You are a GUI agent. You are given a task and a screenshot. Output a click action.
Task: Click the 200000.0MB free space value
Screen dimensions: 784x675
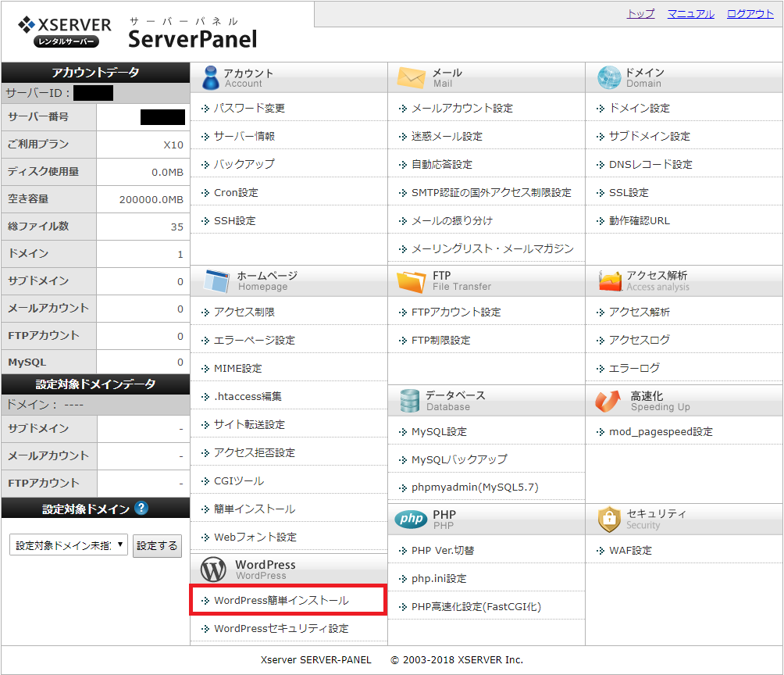151,200
